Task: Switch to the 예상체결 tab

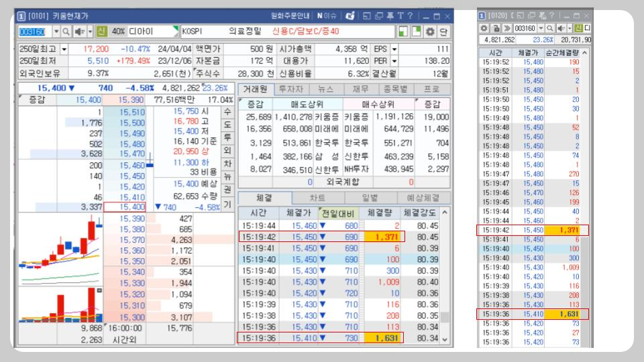Action: point(423,198)
